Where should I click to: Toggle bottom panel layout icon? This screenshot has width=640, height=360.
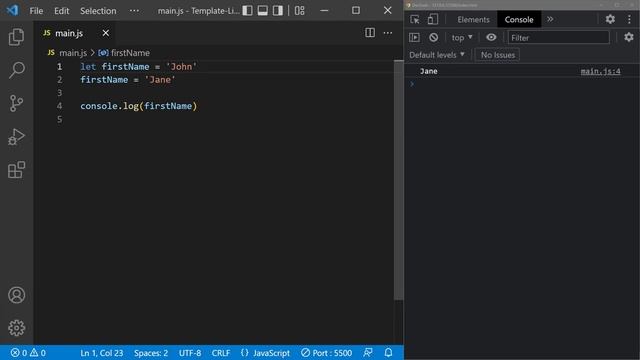click(x=262, y=11)
